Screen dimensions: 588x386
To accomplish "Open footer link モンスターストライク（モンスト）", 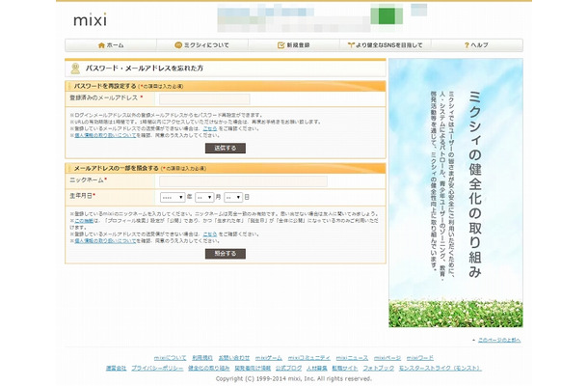I will pos(441,369).
